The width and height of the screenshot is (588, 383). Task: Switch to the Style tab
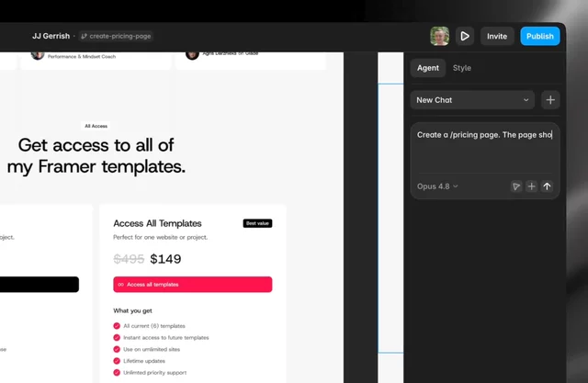tap(461, 68)
